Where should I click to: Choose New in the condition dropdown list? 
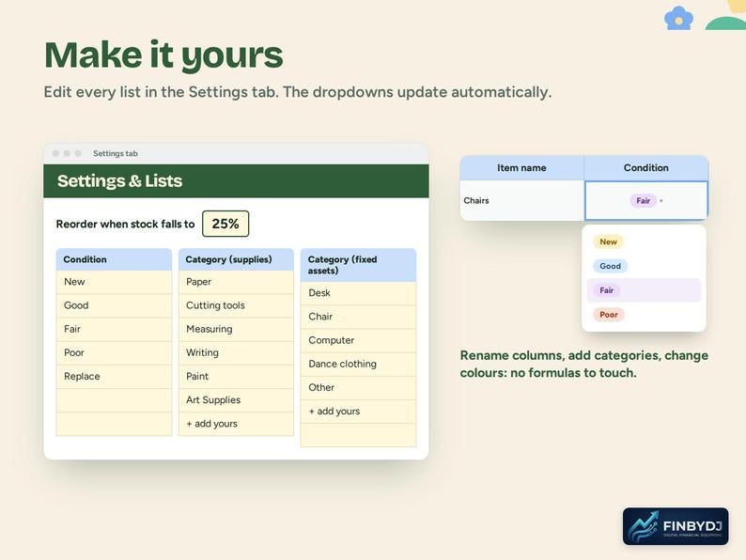608,241
